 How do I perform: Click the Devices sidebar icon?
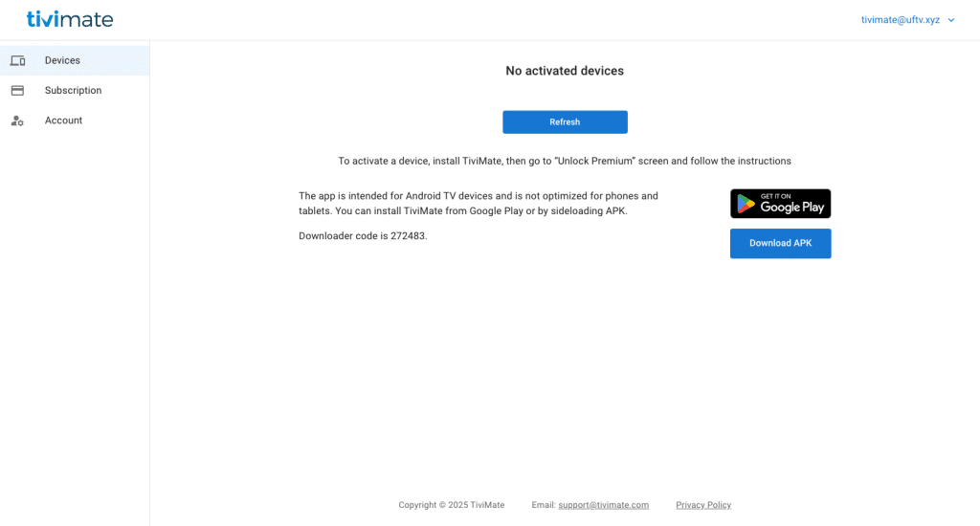point(17,60)
